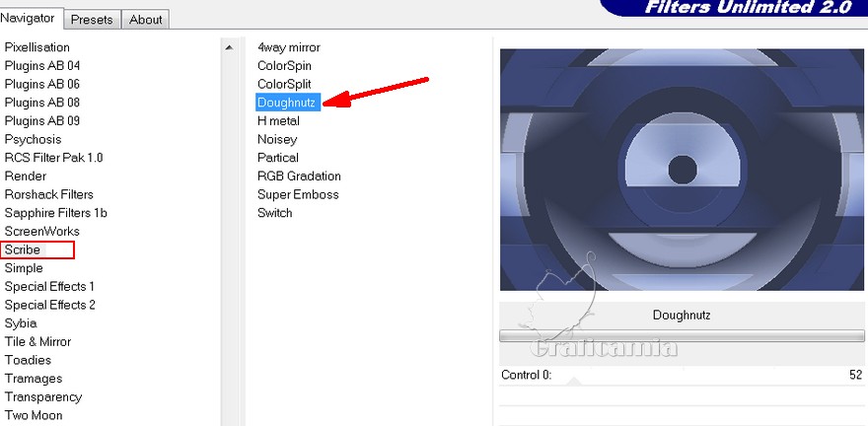Select Pixellisation filter category
868x426 pixels.
pyautogui.click(x=37, y=47)
